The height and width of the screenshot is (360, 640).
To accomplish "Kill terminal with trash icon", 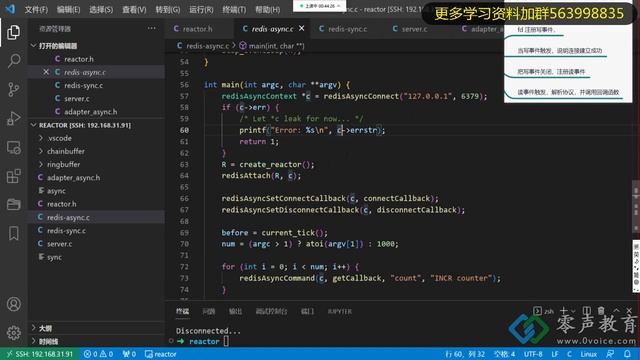I will [x=601, y=311].
